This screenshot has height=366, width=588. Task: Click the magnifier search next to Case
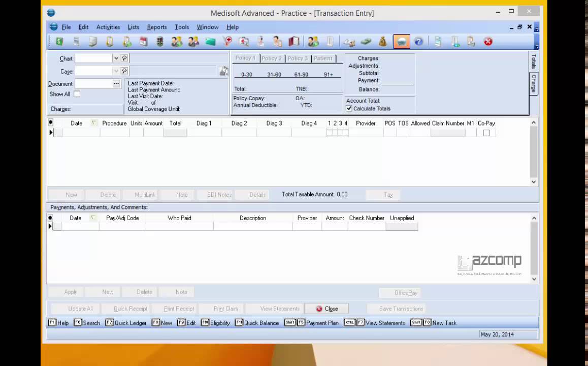pos(124,71)
